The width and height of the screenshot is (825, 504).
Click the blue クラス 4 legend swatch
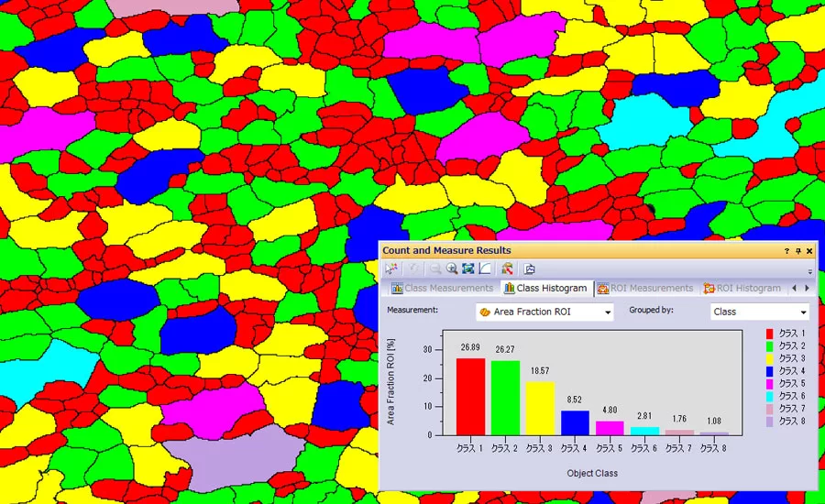[769, 371]
